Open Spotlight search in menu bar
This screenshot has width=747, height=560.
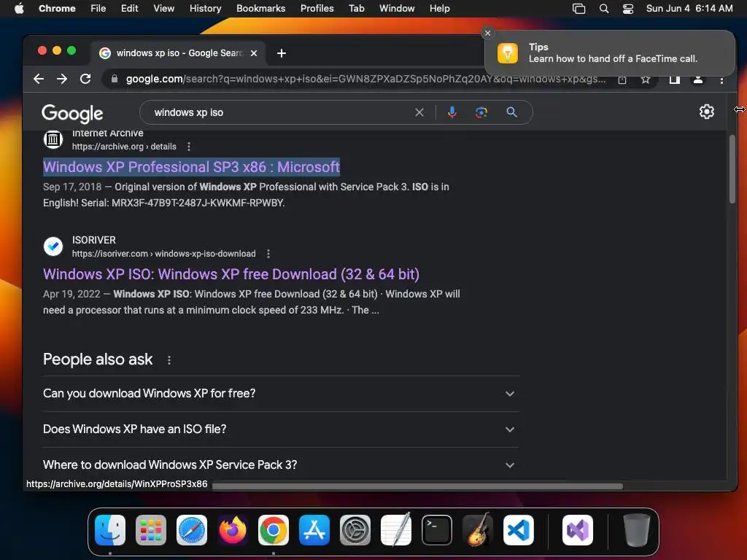(x=603, y=9)
